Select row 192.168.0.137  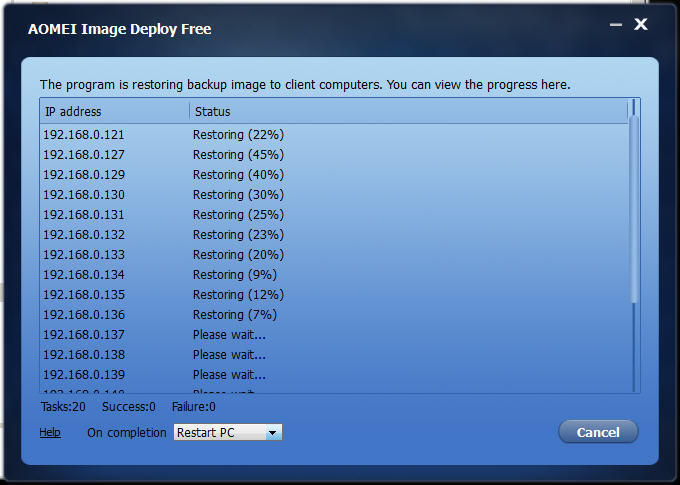[334, 334]
